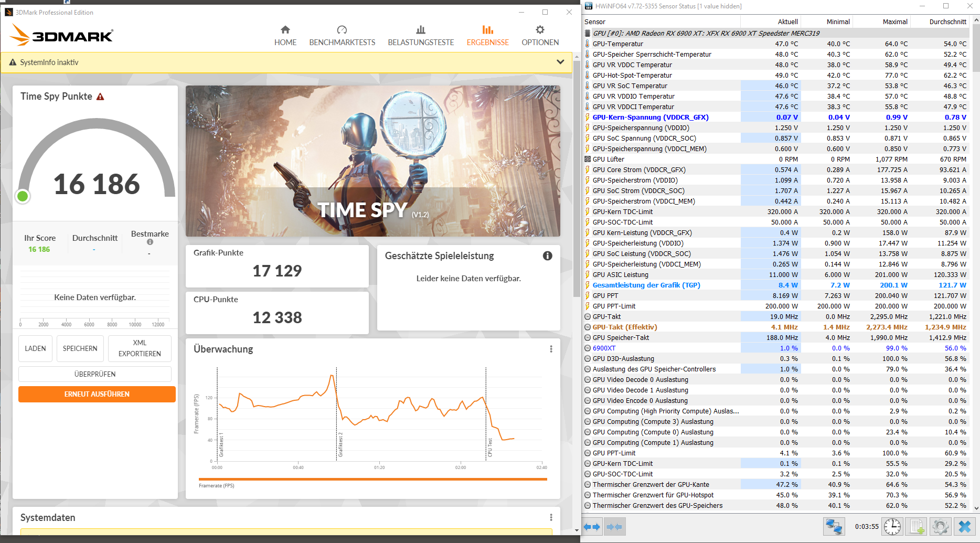Collapse the GPU [#0] AMD Radeon sensor group

coord(588,33)
